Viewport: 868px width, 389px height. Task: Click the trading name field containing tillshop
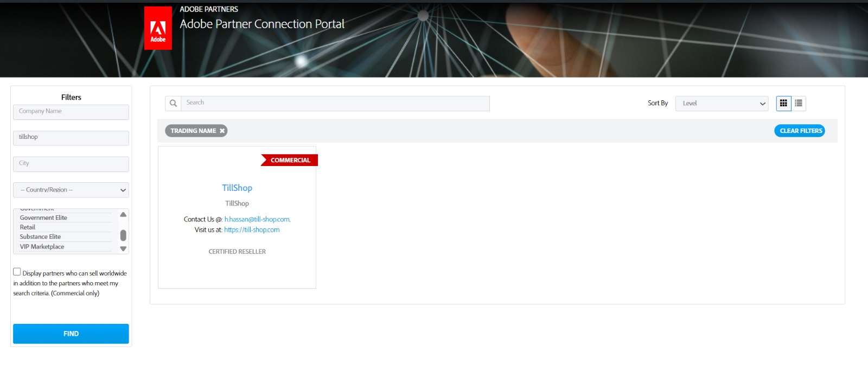(x=71, y=138)
